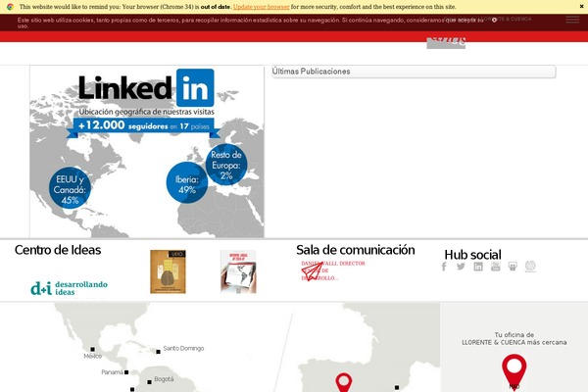The height and width of the screenshot is (392, 588).
Task: Open the SlideShare icon in Hub social
Action: [x=513, y=267]
